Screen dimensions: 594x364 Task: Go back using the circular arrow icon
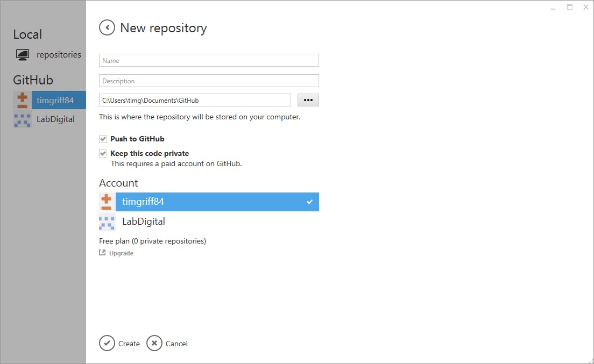pos(107,27)
